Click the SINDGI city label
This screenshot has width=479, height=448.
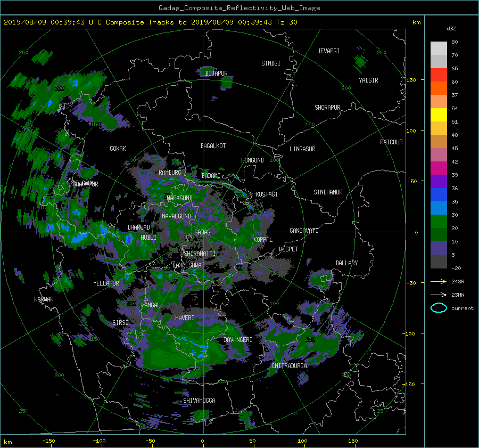[x=271, y=63]
